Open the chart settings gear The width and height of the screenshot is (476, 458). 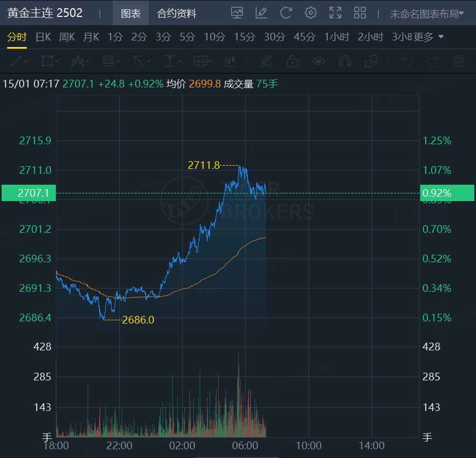[311, 13]
